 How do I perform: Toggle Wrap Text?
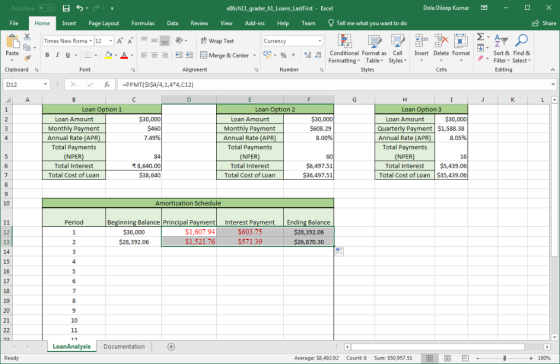coord(217,41)
